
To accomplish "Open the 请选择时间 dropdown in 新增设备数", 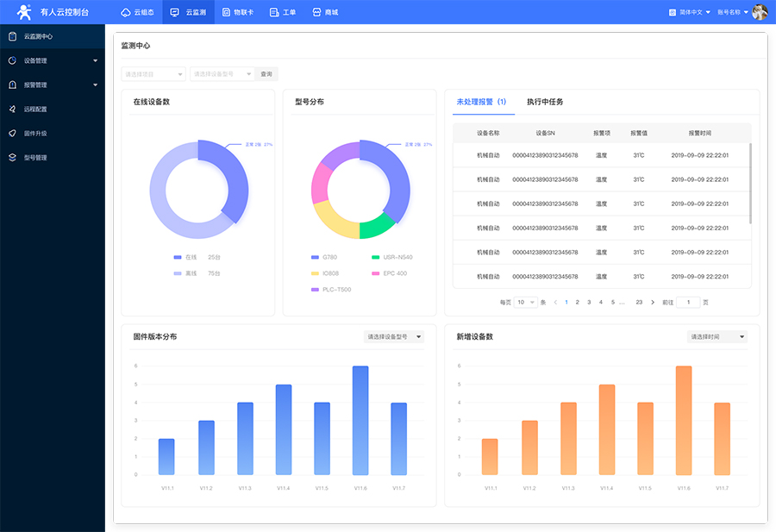I will [x=717, y=336].
